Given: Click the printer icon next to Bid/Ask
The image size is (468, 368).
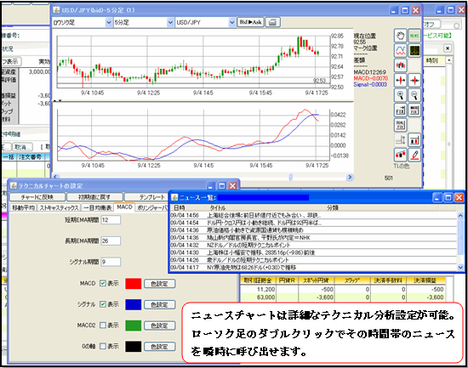Looking at the screenshot, I should (x=273, y=22).
